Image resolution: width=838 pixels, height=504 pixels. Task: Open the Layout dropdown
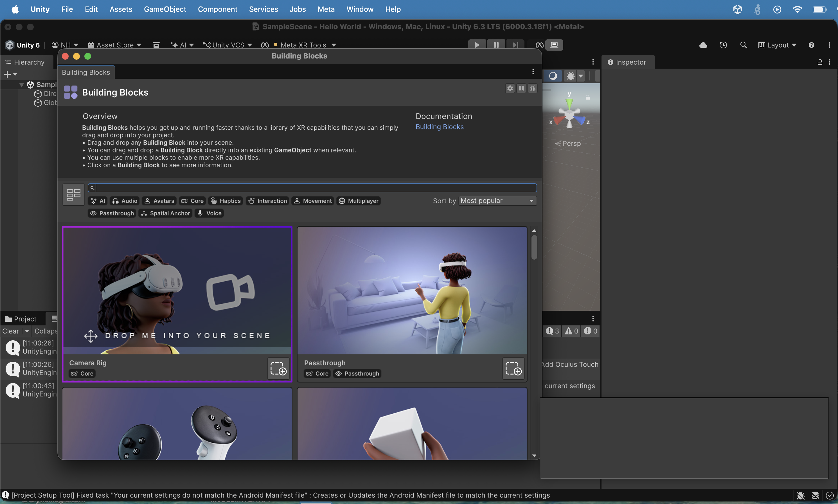pos(777,45)
